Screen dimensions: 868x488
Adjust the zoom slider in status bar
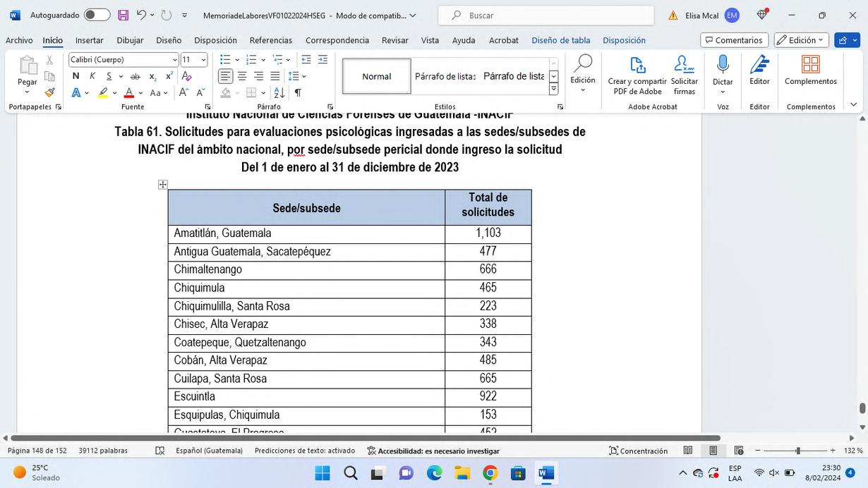(798, 451)
